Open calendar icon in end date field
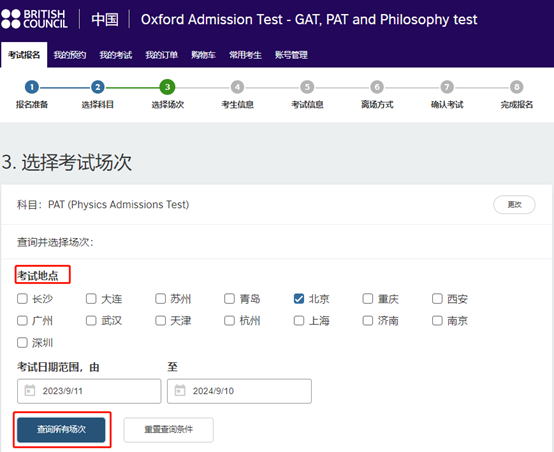 (x=180, y=391)
